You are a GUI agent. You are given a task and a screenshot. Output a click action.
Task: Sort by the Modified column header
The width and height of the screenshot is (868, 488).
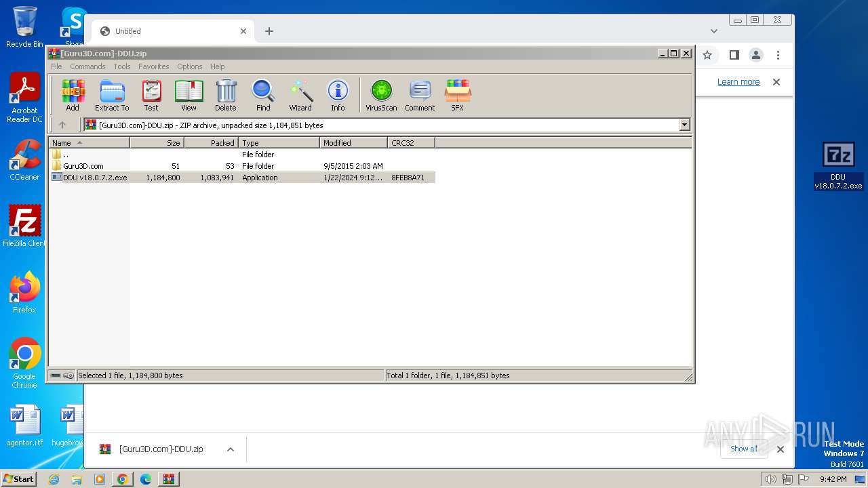pos(353,142)
